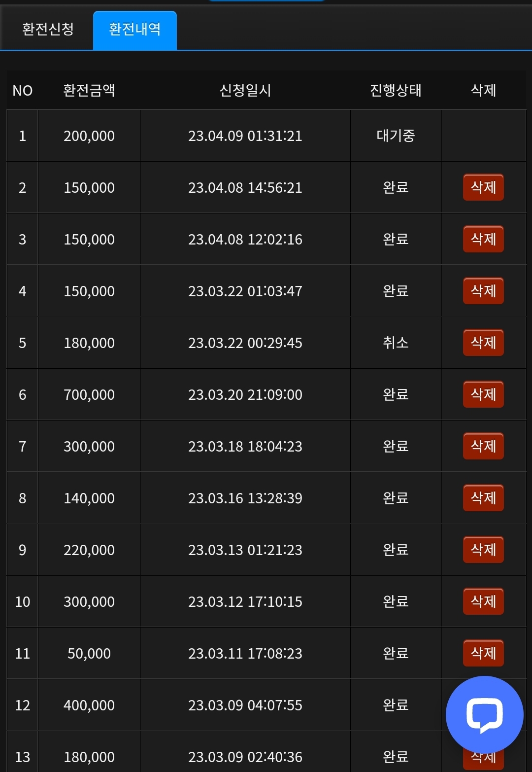Delete the 50,000 entry in row 11
The width and height of the screenshot is (532, 772).
point(483,653)
